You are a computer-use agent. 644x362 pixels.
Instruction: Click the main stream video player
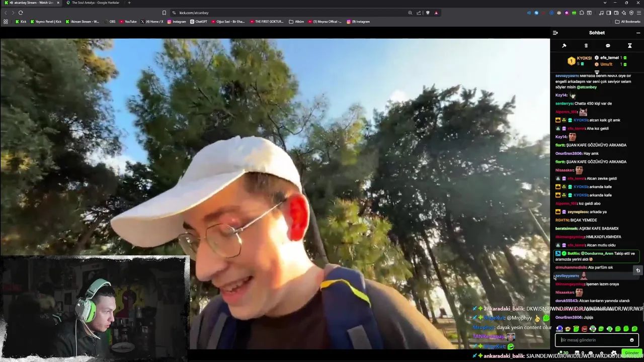tap(275, 194)
